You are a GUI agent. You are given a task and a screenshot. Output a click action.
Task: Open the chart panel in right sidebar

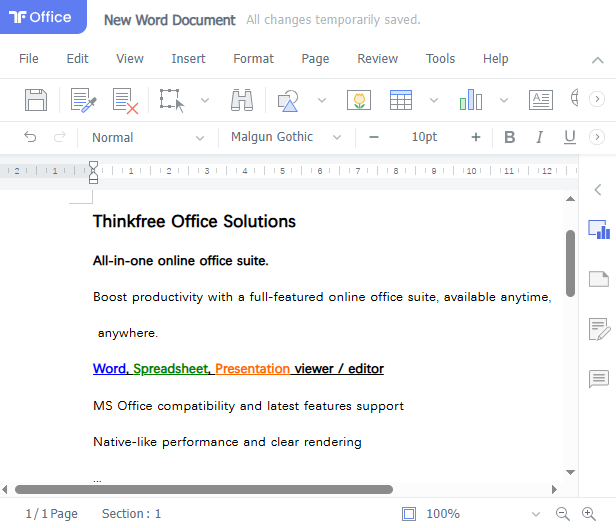(599, 229)
